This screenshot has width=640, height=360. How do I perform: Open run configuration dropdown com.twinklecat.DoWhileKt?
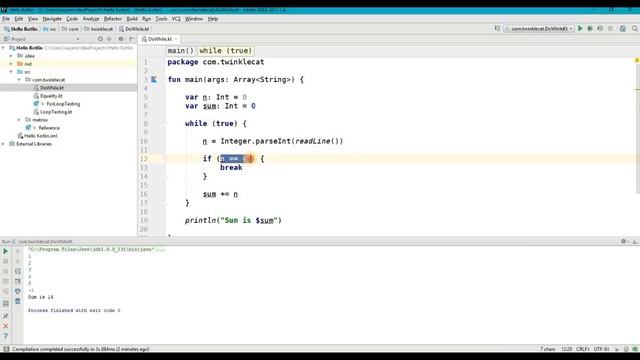(539, 29)
